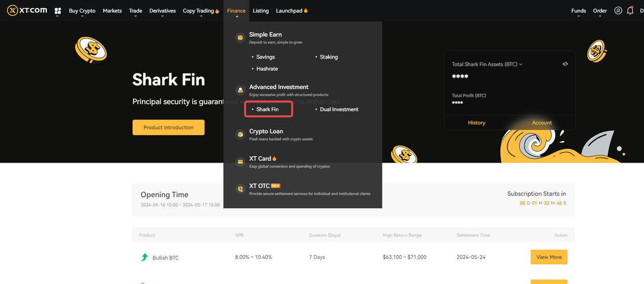Click the Bullish BTC product name

[166, 258]
